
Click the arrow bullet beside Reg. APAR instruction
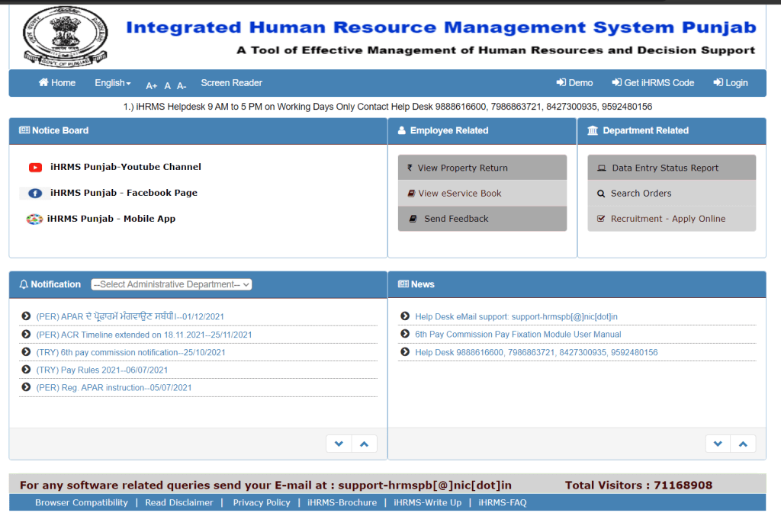coord(26,386)
